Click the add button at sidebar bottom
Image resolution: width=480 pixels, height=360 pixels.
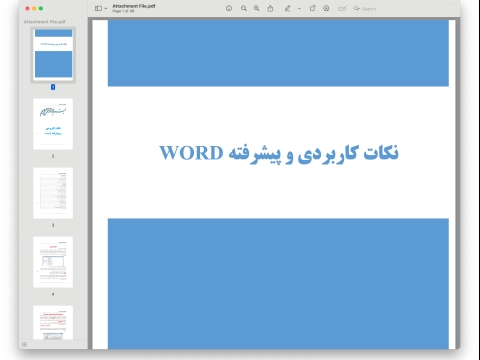24,344
